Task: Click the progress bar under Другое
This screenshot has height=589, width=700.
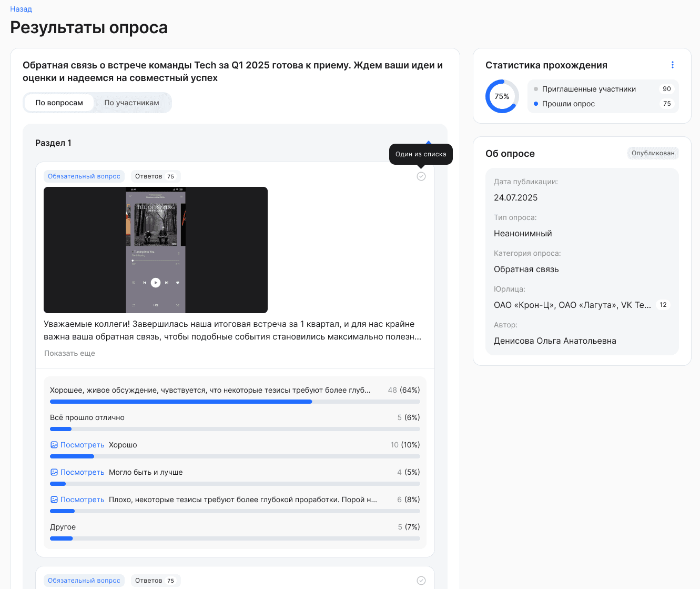Action: pos(235,538)
